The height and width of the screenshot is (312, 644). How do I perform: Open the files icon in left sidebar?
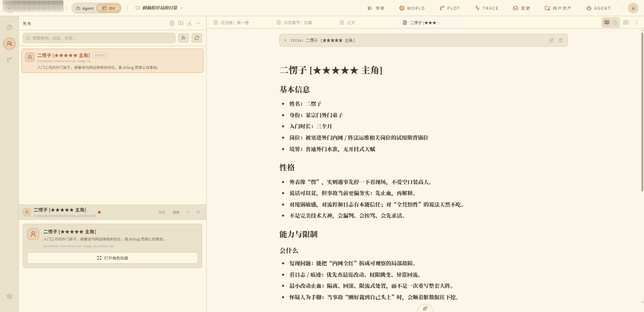[x=9, y=28]
